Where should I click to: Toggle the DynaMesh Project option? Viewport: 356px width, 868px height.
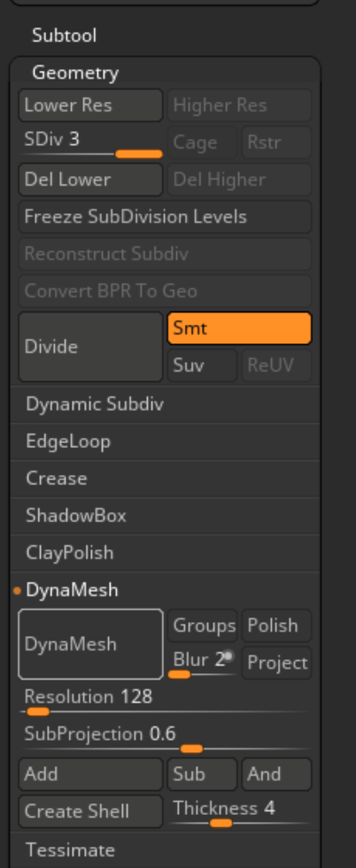[x=277, y=663]
